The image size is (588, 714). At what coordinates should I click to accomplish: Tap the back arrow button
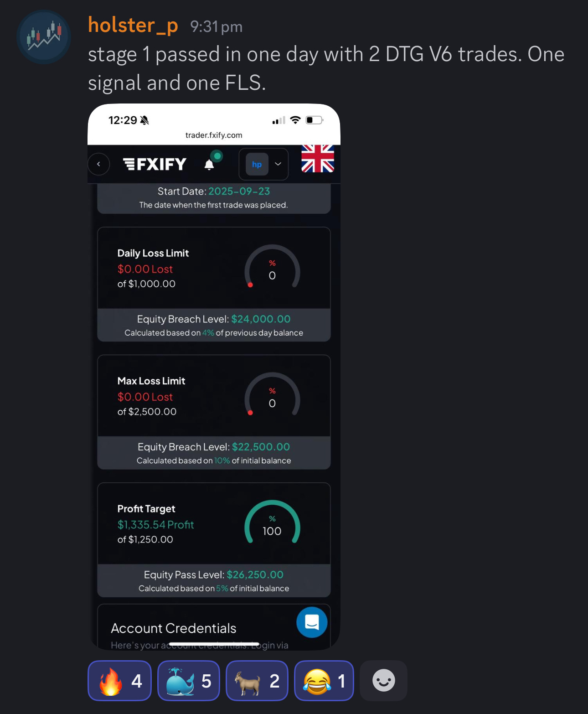click(x=98, y=164)
